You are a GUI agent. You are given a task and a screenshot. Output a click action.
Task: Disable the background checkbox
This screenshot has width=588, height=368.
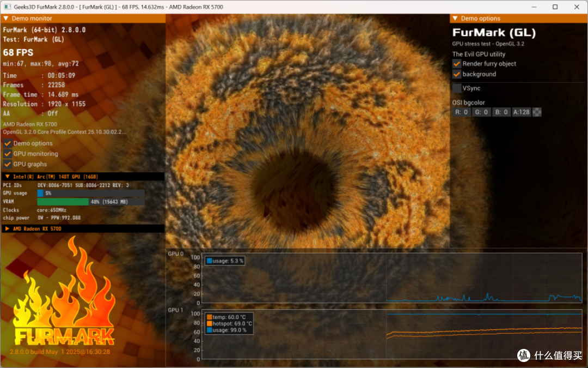coord(456,74)
